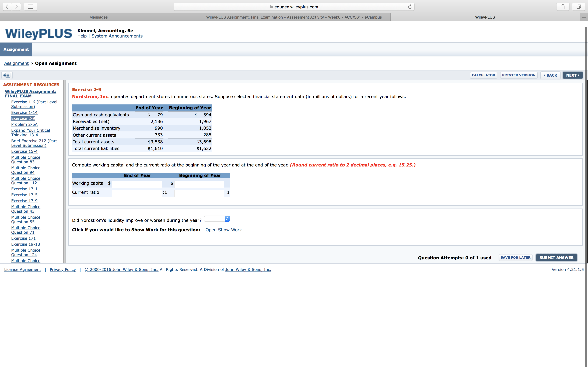Image resolution: width=588 pixels, height=368 pixels.
Task: Collapse the assignment resources panel
Action: pyautogui.click(x=7, y=75)
